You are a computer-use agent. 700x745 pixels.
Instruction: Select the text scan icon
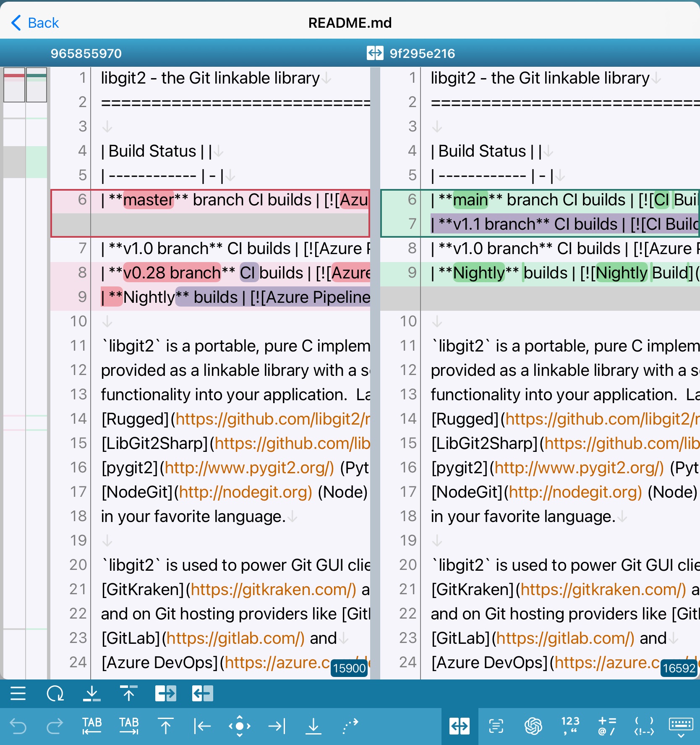coord(496,726)
